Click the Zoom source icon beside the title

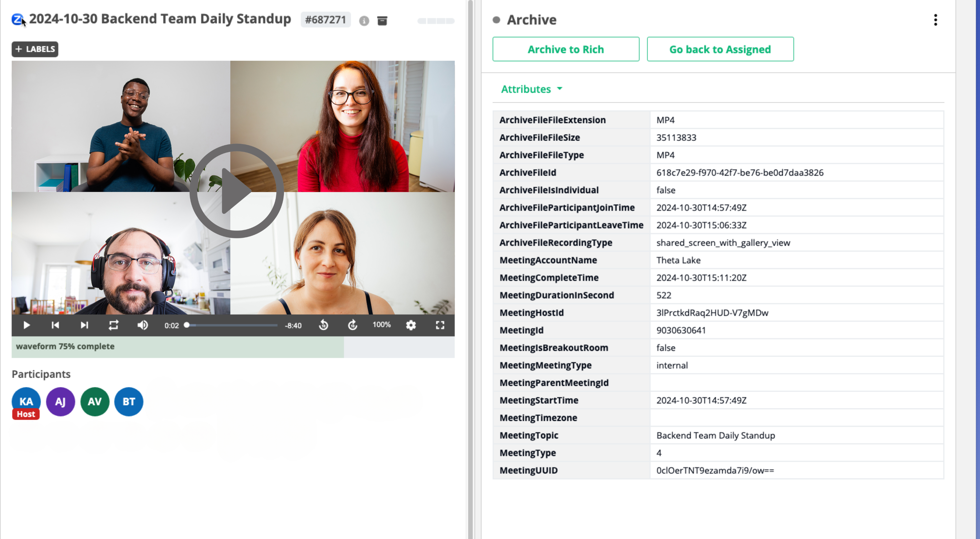tap(17, 19)
